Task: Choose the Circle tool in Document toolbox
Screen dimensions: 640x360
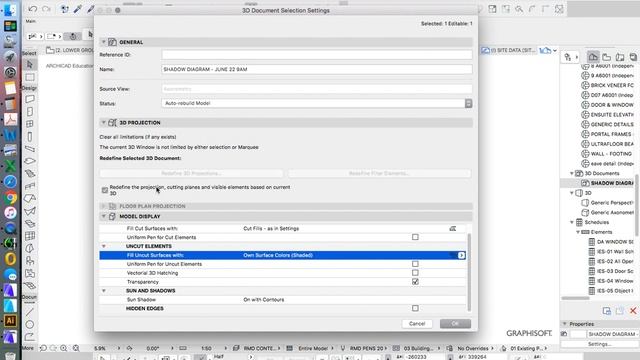Action: [29, 324]
